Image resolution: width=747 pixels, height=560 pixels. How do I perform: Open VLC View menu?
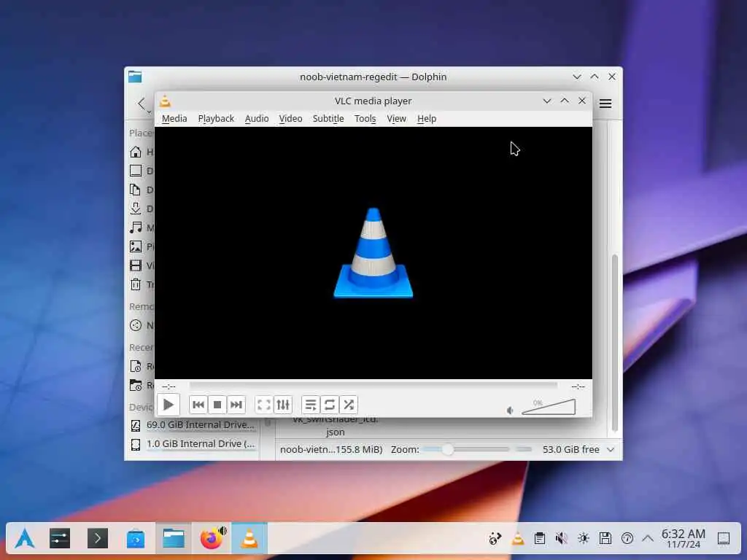click(396, 119)
